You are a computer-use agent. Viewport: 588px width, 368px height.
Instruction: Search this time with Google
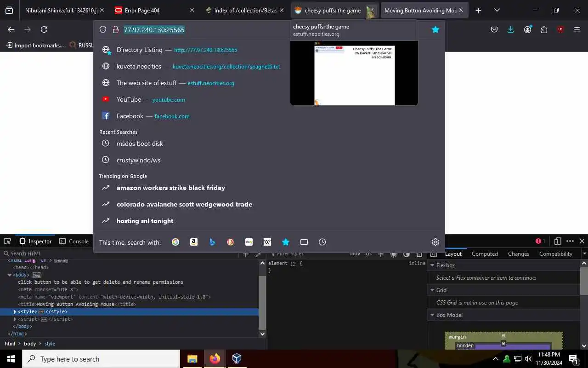[x=175, y=242]
